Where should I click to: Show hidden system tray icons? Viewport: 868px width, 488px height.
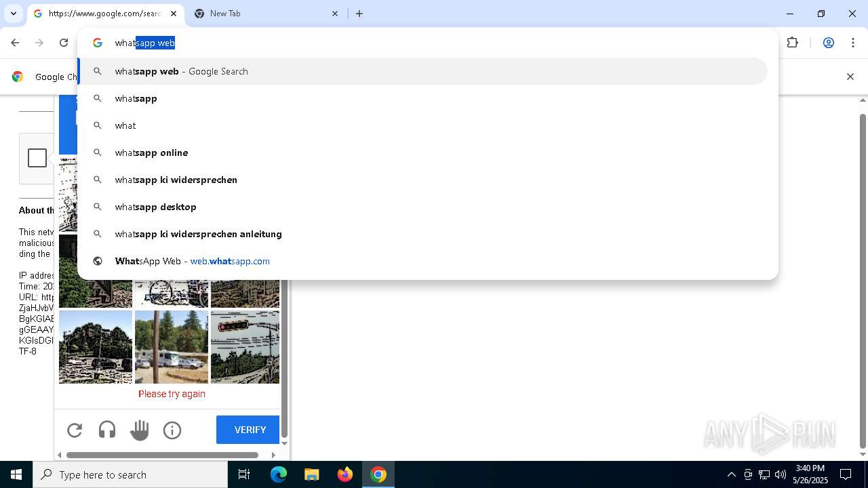tap(731, 474)
